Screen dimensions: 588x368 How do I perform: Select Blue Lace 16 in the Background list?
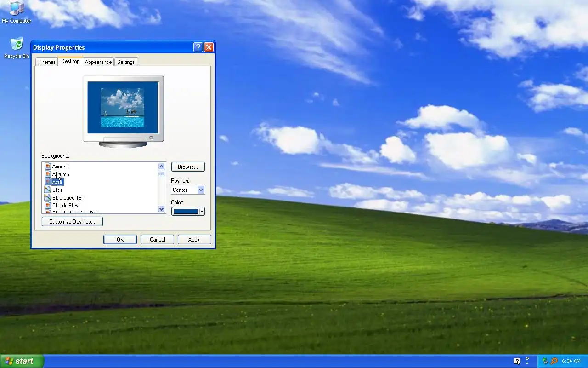[67, 198]
